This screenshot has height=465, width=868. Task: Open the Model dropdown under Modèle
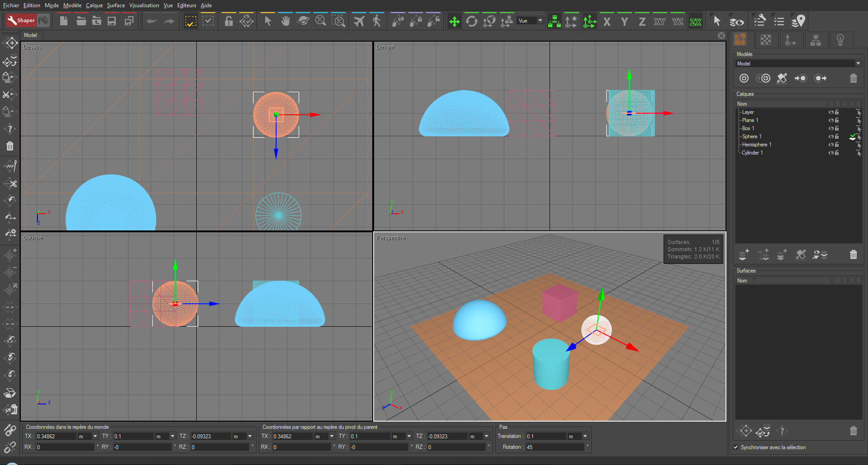pyautogui.click(x=858, y=64)
